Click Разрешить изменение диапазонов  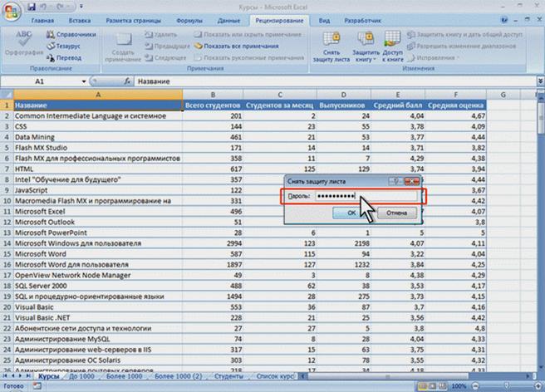click(461, 46)
